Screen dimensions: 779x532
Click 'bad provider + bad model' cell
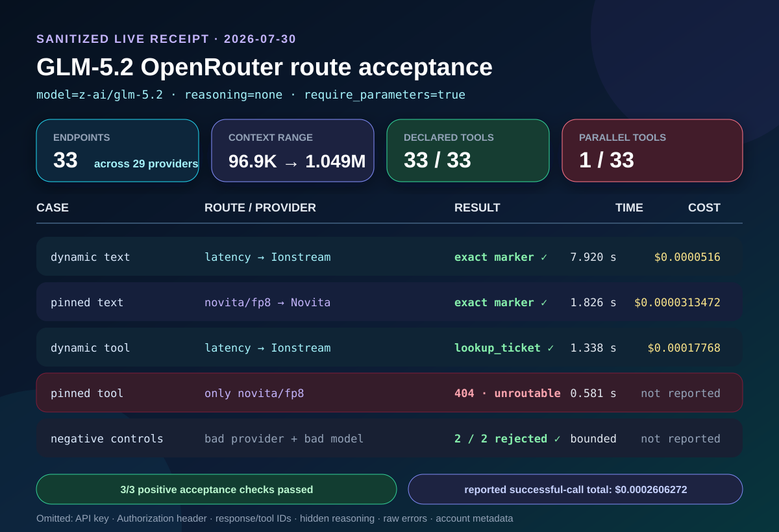tap(284, 439)
